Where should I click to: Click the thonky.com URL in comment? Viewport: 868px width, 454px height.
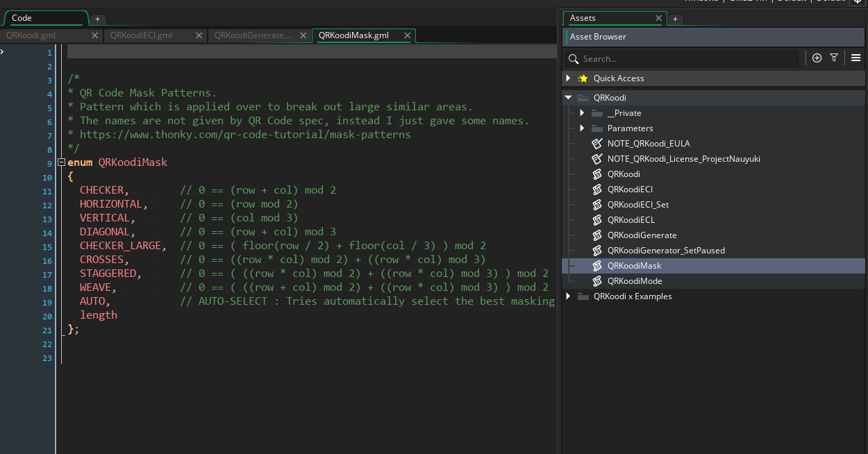pos(245,135)
